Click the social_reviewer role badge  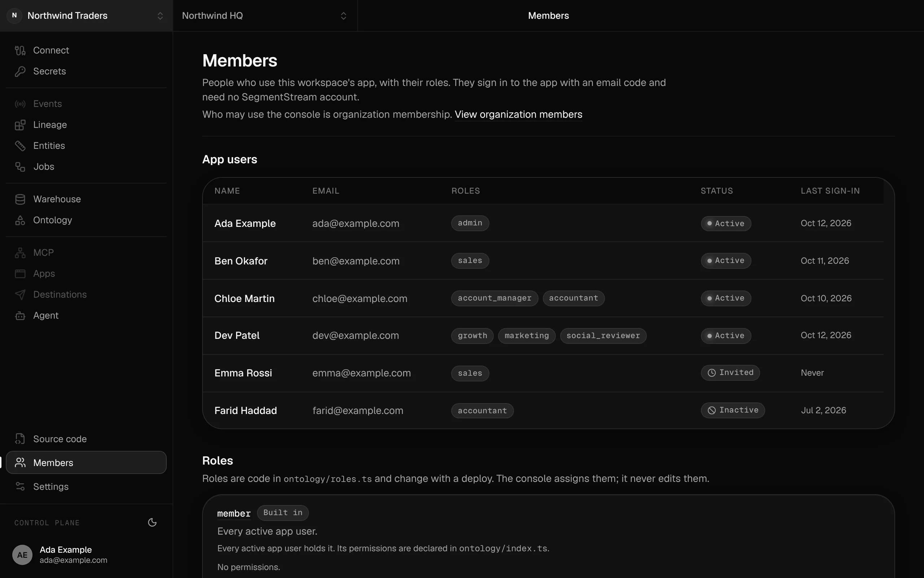coord(603,336)
